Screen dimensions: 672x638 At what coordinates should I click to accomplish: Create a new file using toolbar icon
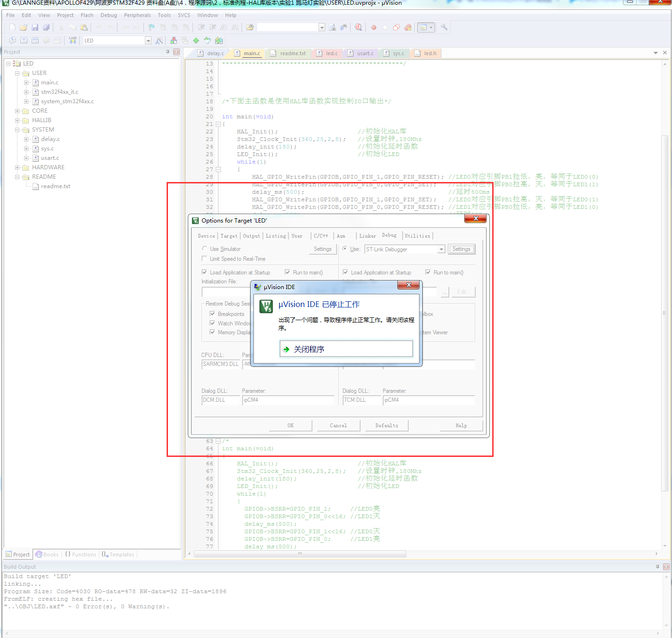point(12,27)
